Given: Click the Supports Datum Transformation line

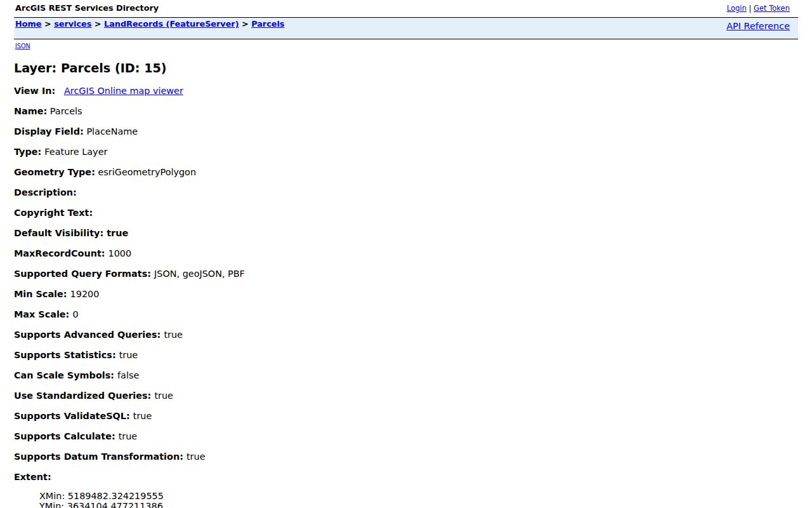Looking at the screenshot, I should click(x=110, y=457).
